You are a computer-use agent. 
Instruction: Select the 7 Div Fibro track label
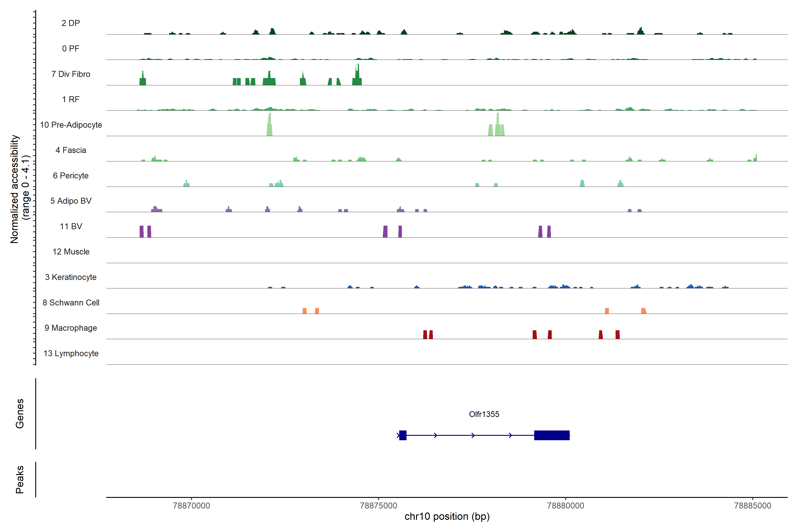click(70, 74)
